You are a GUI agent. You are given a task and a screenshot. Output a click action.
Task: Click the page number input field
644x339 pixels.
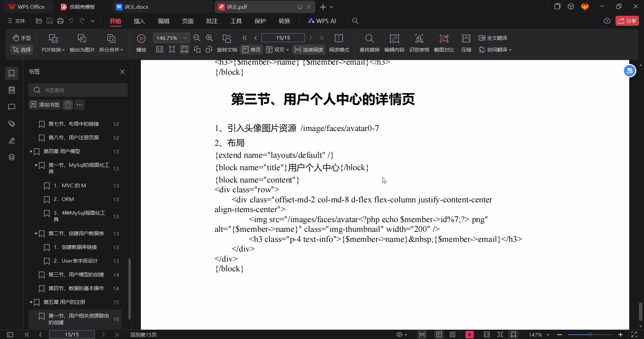coord(282,38)
